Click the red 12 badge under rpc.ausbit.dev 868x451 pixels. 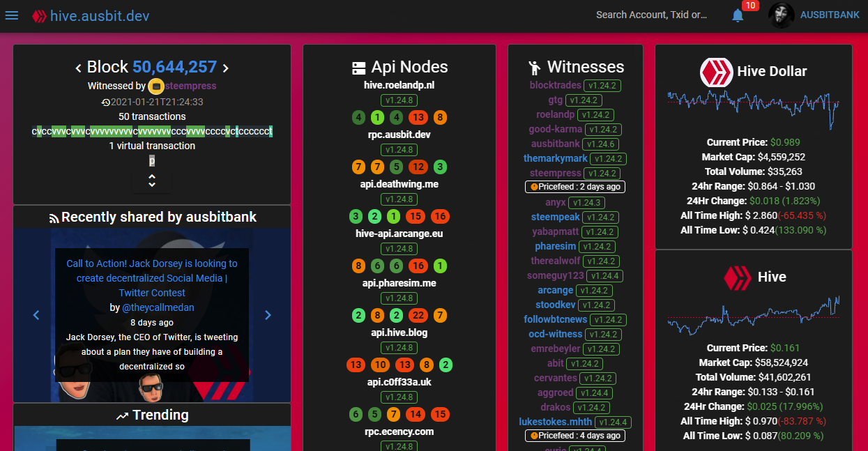[418, 167]
